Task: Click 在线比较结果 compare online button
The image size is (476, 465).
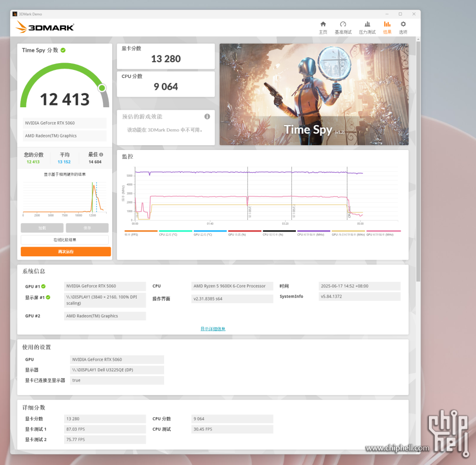Action: [x=65, y=240]
